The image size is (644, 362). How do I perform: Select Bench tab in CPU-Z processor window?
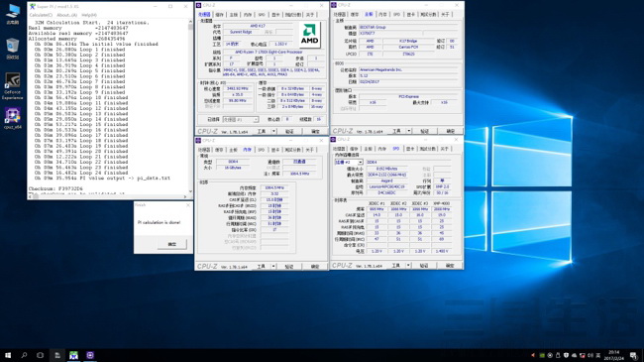293,15
